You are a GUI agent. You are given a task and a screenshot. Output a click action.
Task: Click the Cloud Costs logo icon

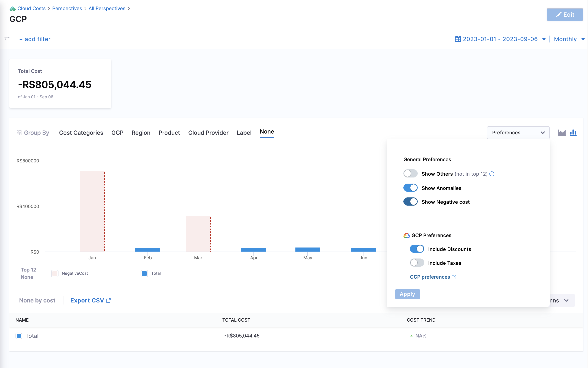(x=12, y=9)
